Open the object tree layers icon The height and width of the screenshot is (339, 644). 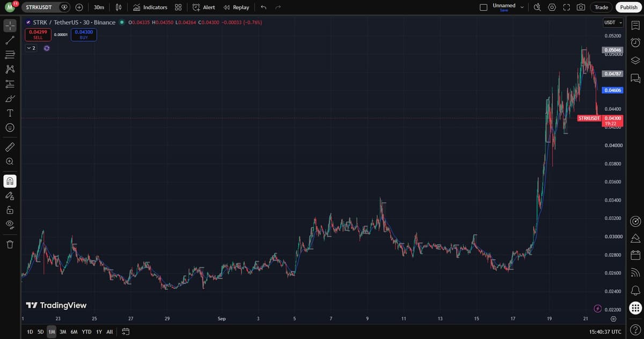pos(635,60)
